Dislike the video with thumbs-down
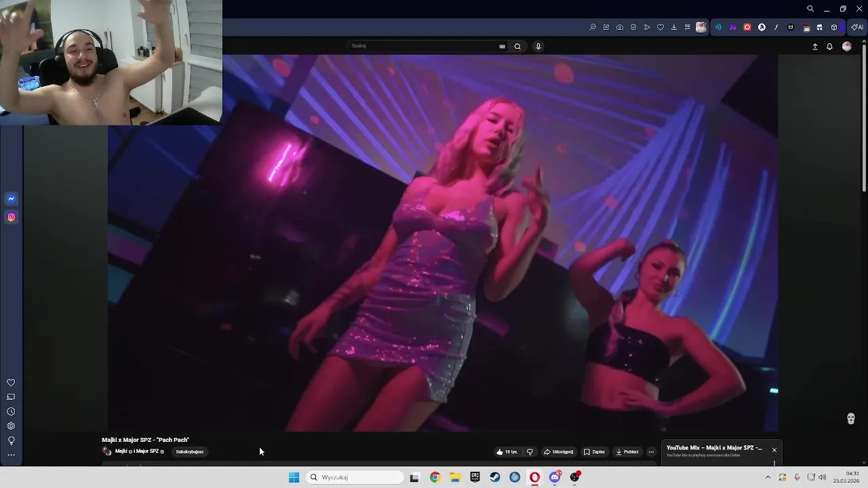 530,452
